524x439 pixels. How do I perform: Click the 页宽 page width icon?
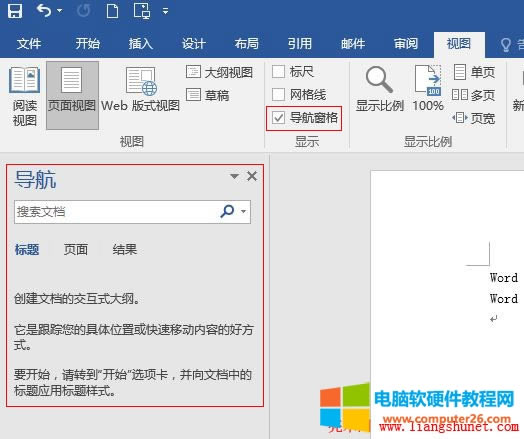(x=460, y=118)
